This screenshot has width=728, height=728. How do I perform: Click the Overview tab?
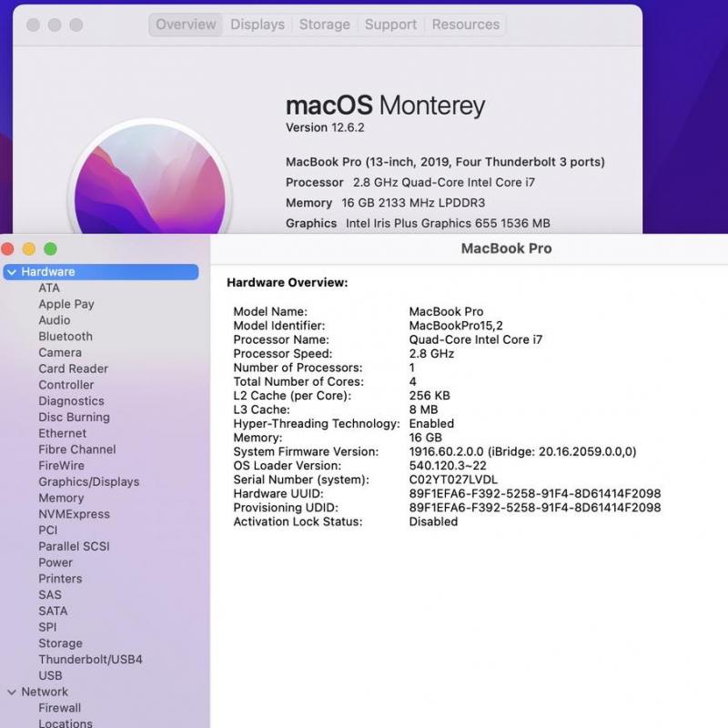[x=186, y=25]
